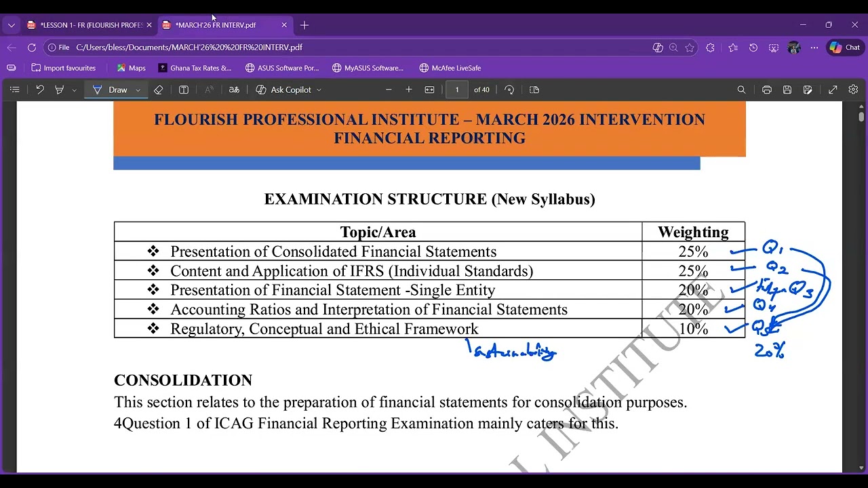Zoom out with the minus button

[x=389, y=89]
